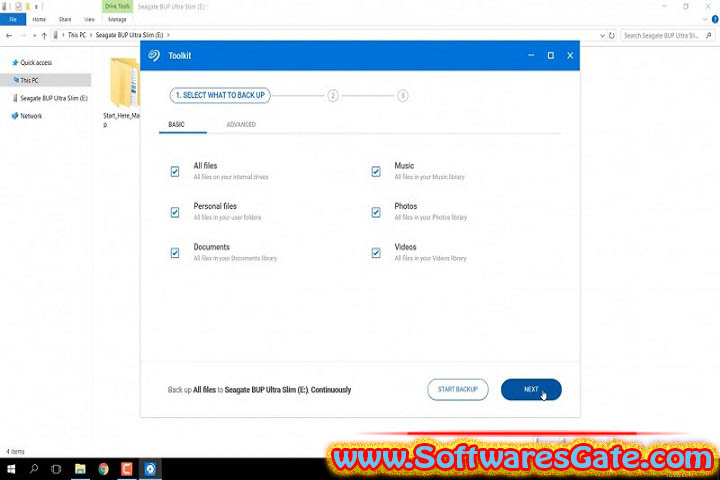The width and height of the screenshot is (720, 480).
Task: Uncheck the Photos checkbox
Action: (376, 212)
